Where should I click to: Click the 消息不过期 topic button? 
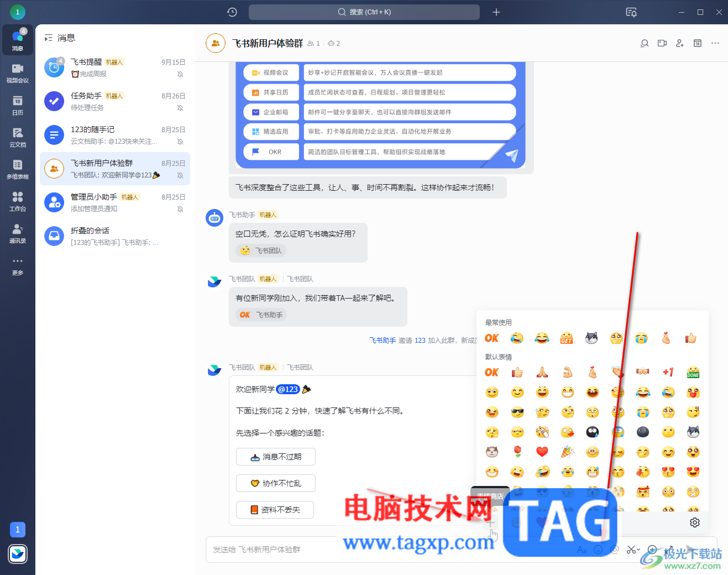click(276, 457)
